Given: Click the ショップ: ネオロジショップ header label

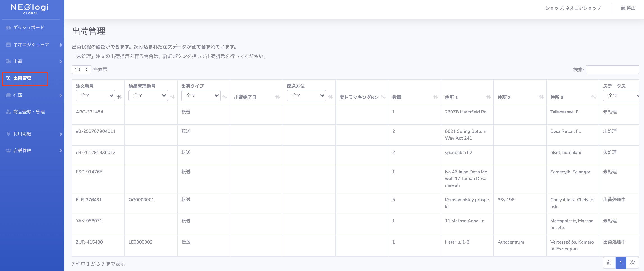Looking at the screenshot, I should (573, 8).
